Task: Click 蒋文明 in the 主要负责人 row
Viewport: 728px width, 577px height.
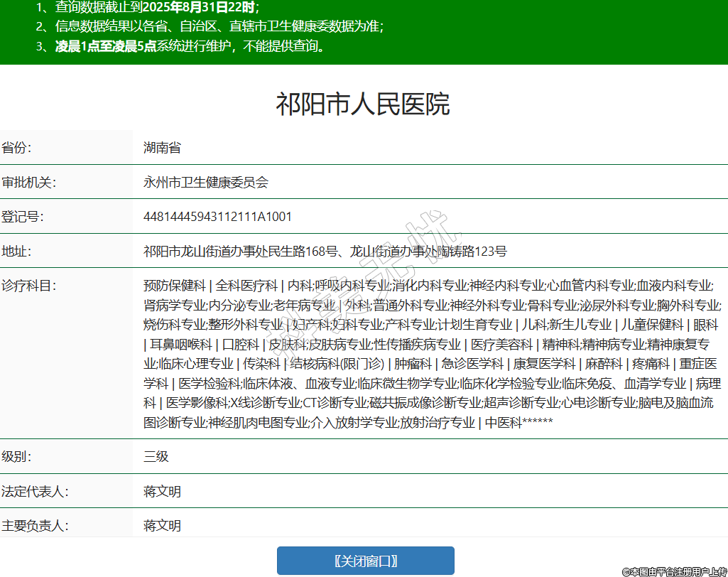Action: tap(162, 526)
